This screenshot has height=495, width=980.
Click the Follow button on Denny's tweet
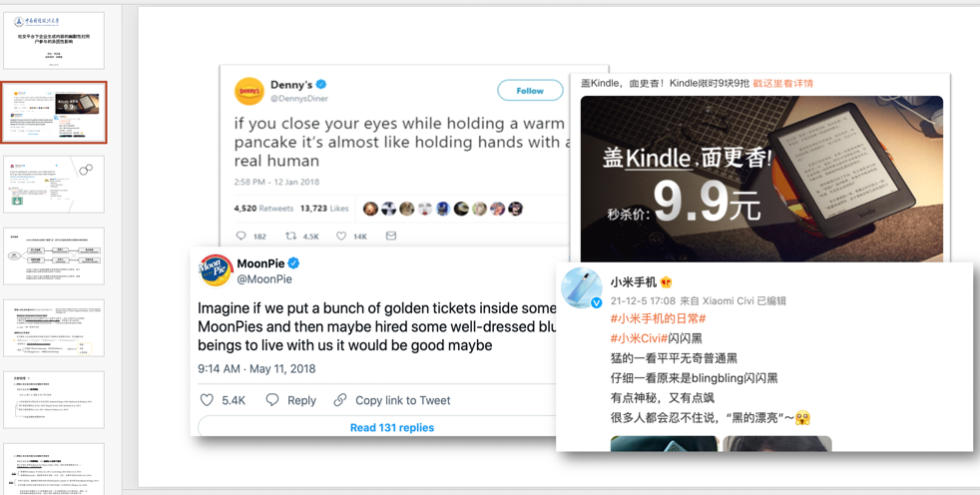pos(530,91)
